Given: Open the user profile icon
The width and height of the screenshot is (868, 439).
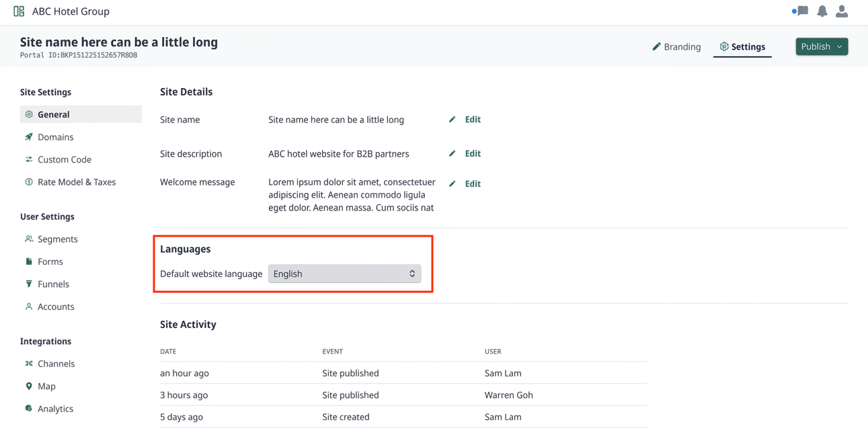Looking at the screenshot, I should coord(842,11).
